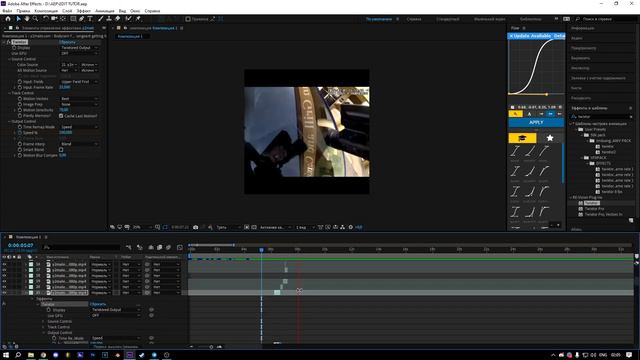The width and height of the screenshot is (640, 360).
Task: Collapse the Source Control group
Action: tap(9, 59)
